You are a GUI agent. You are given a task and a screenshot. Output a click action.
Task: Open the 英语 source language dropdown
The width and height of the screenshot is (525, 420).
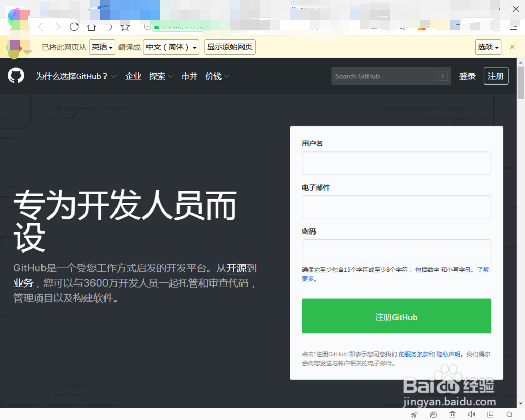[x=102, y=47]
